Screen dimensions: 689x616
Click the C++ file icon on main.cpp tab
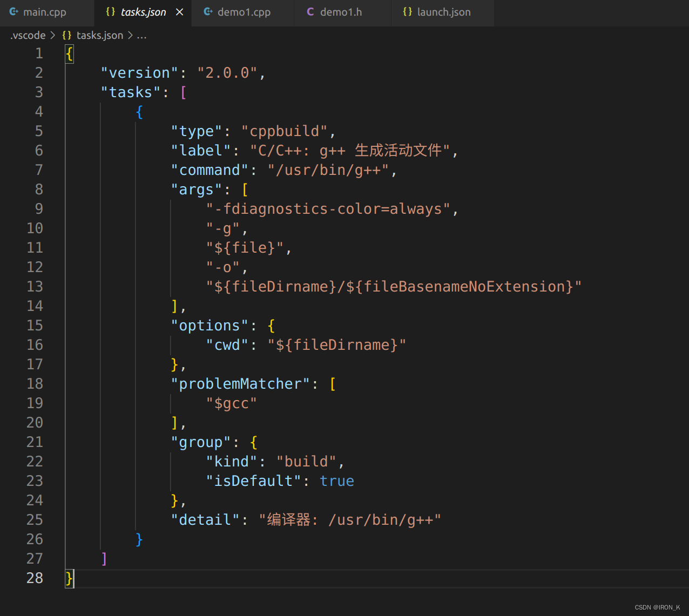pos(14,12)
